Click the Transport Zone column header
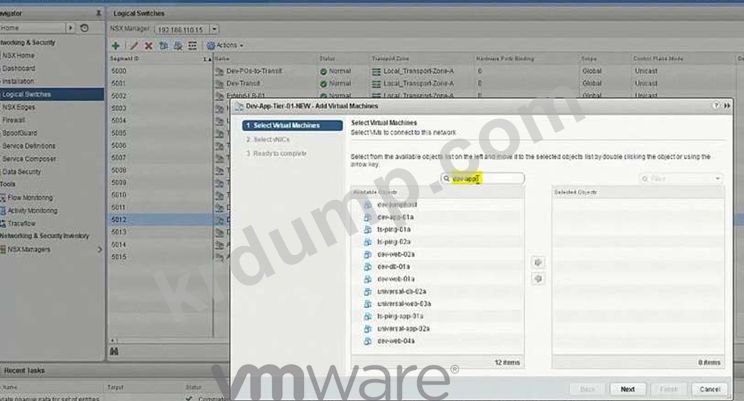The width and height of the screenshot is (744, 401). click(390, 59)
